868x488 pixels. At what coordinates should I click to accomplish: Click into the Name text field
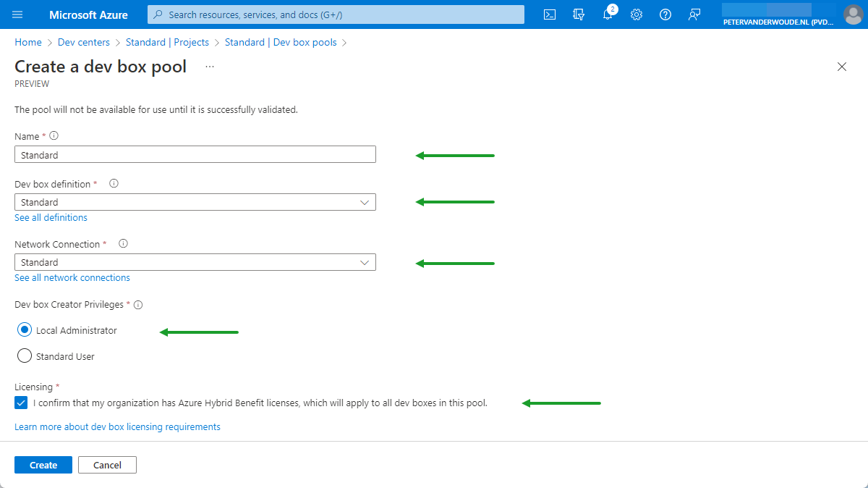tap(195, 154)
